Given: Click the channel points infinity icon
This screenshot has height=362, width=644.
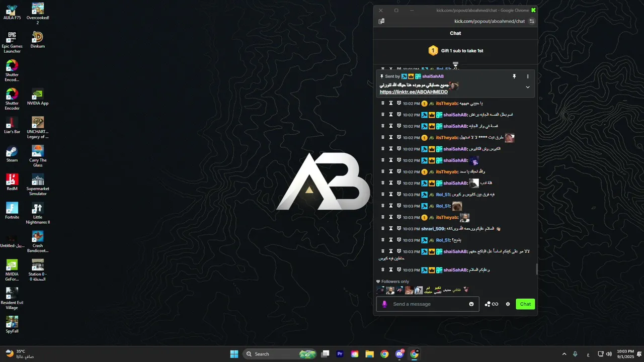Looking at the screenshot, I should pos(495,304).
